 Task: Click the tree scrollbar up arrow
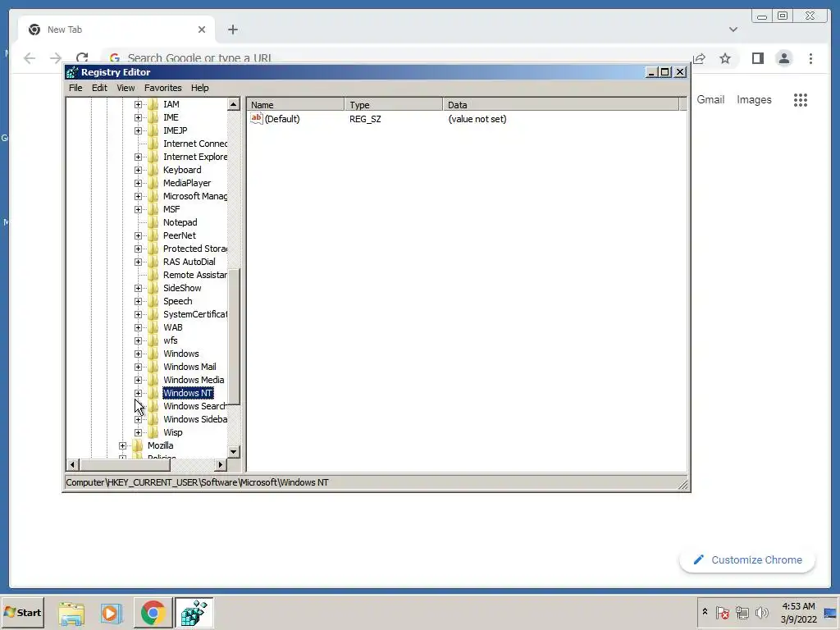tap(234, 104)
